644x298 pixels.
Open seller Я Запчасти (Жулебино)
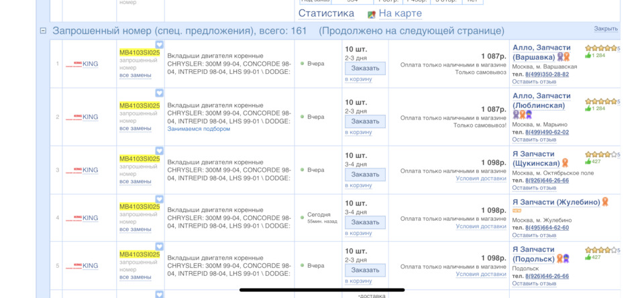[556, 202]
